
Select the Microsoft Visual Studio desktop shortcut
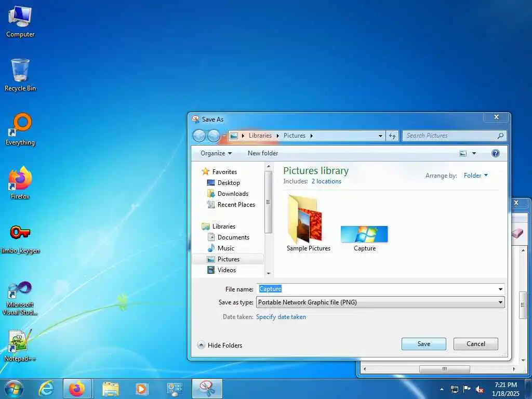(x=20, y=298)
